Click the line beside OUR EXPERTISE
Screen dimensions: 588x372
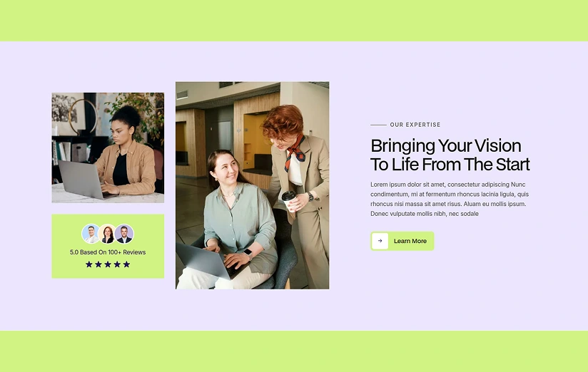tap(378, 125)
